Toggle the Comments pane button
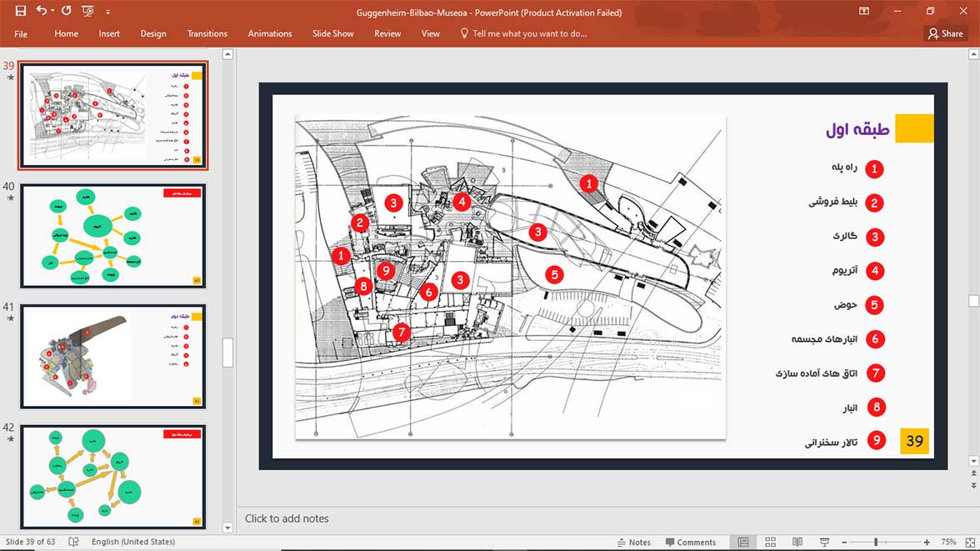Image resolution: width=980 pixels, height=551 pixels. tap(691, 542)
